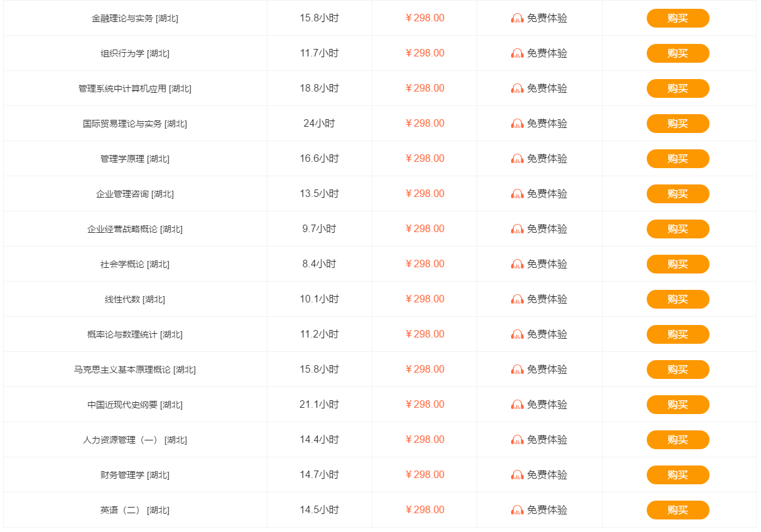Click the ¥298.00 price for 线性代数

point(424,299)
